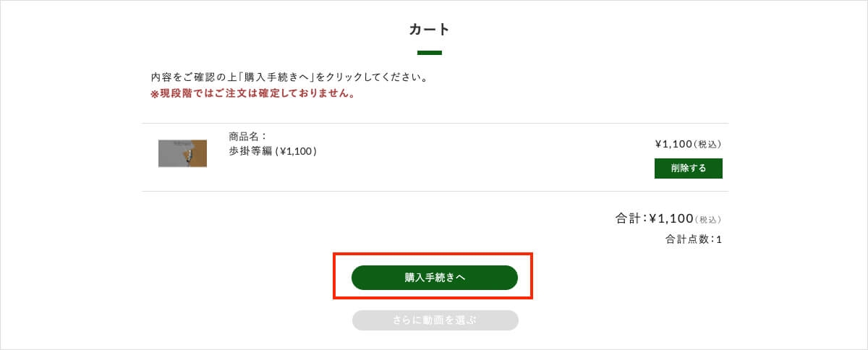The width and height of the screenshot is (868, 350).
Task: Select the "合計:¥1,100" total amount
Action: (x=655, y=218)
